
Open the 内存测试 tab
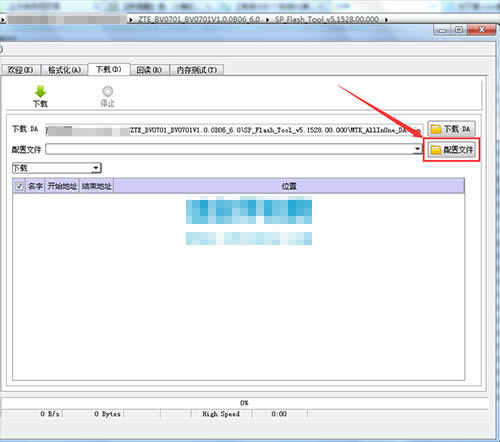[x=197, y=70]
